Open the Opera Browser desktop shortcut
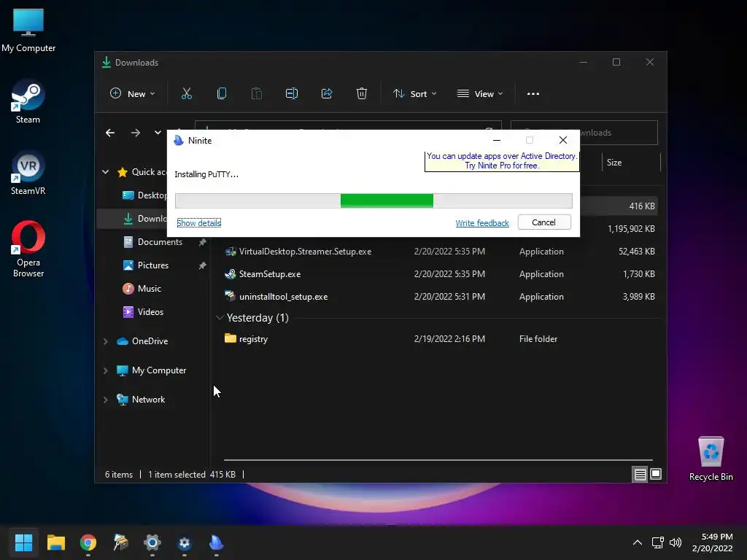The height and width of the screenshot is (560, 747). (28, 249)
